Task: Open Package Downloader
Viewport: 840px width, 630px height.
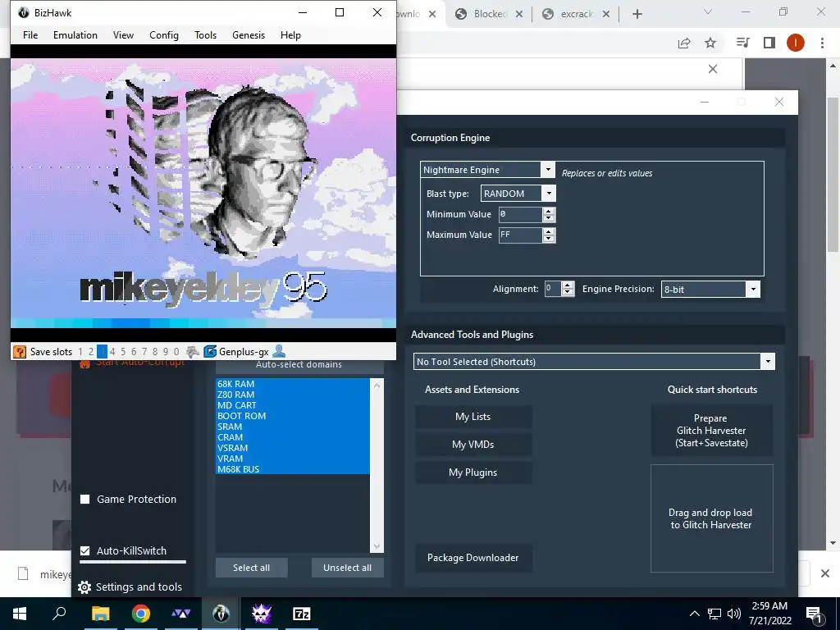Action: point(473,558)
